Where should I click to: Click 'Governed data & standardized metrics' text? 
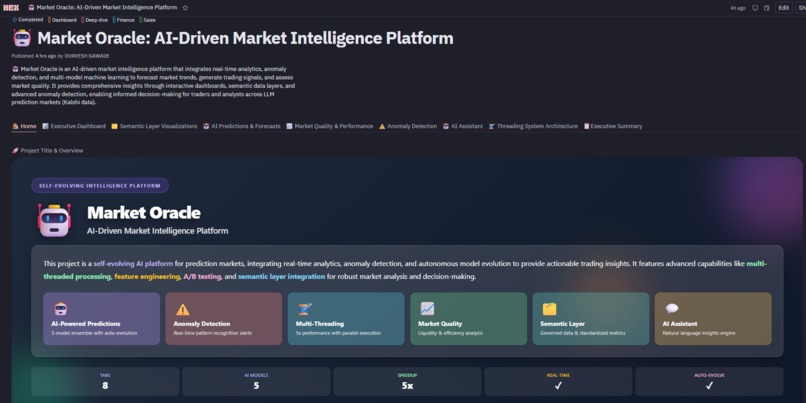pyautogui.click(x=582, y=333)
